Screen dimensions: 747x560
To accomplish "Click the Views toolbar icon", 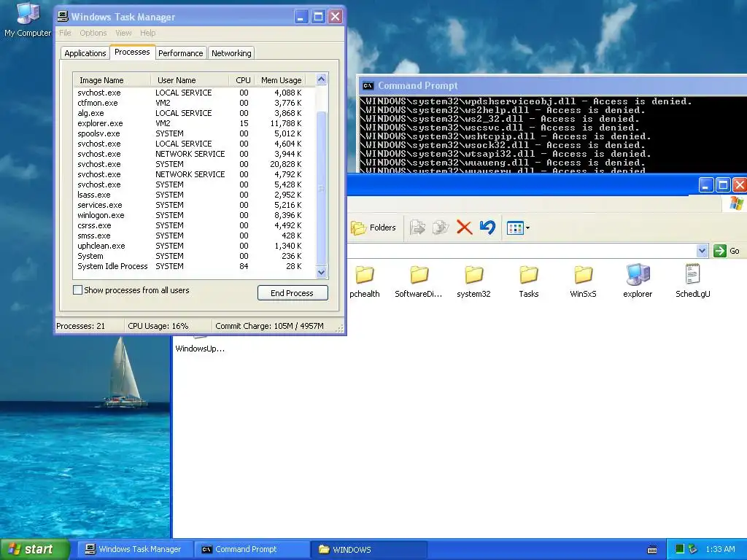I will click(515, 228).
